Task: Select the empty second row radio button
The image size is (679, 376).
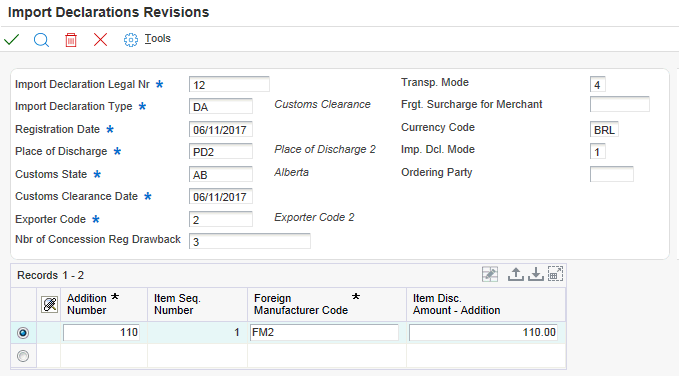Action: [x=23, y=356]
